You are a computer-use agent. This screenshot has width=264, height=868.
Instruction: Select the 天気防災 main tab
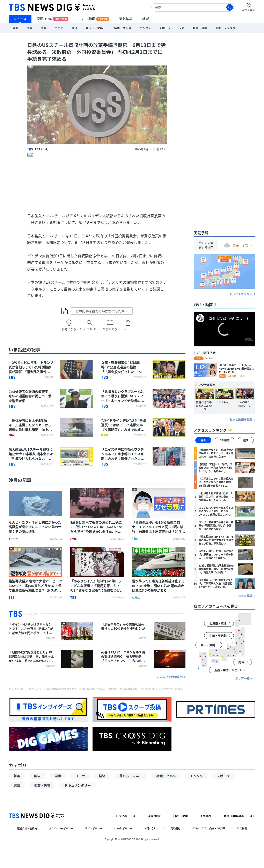coord(126,19)
